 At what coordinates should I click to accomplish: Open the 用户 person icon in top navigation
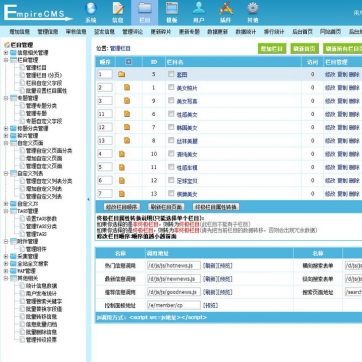199,8
